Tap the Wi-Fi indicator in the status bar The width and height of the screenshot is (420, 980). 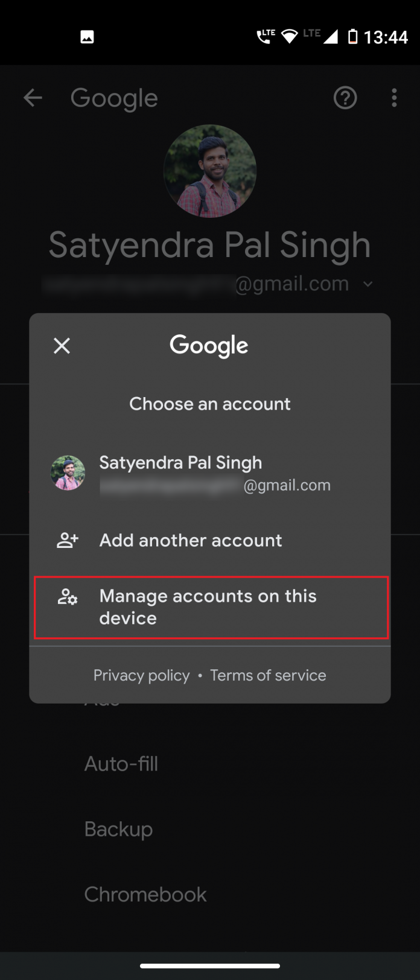(x=288, y=35)
